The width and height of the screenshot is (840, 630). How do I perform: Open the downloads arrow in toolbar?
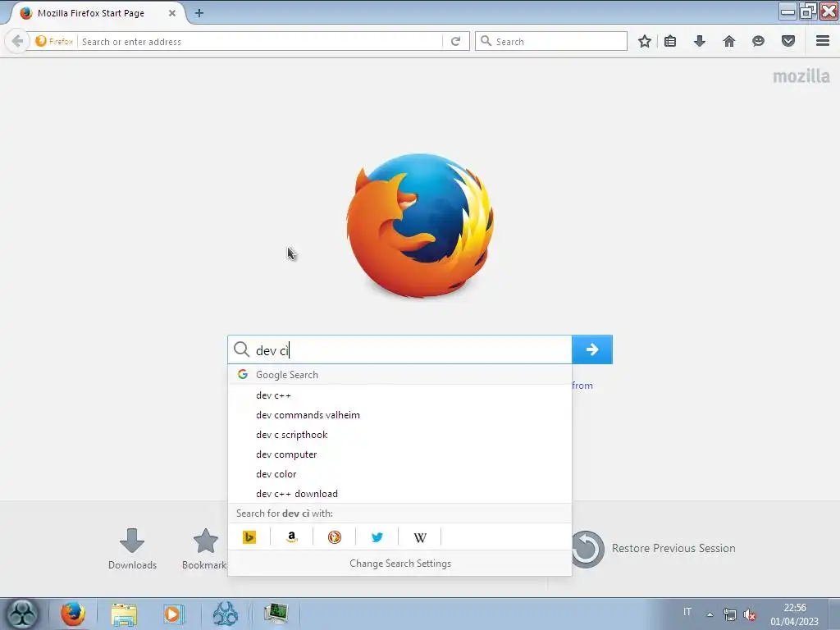(700, 41)
